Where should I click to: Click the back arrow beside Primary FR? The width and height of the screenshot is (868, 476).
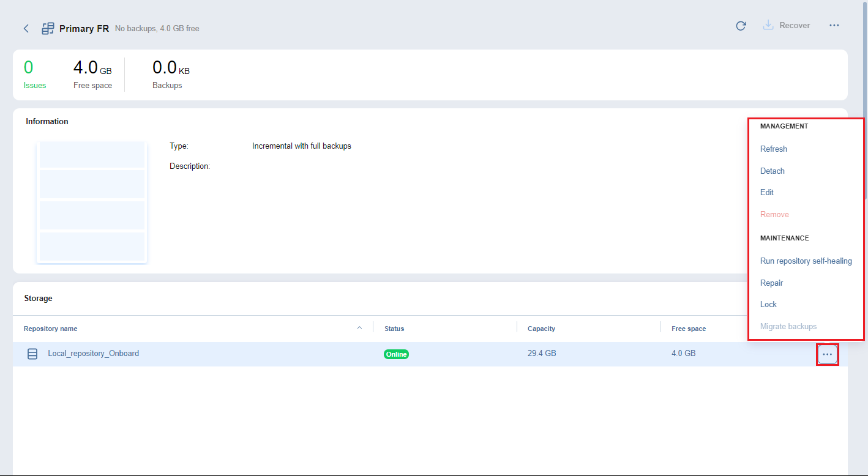point(26,28)
